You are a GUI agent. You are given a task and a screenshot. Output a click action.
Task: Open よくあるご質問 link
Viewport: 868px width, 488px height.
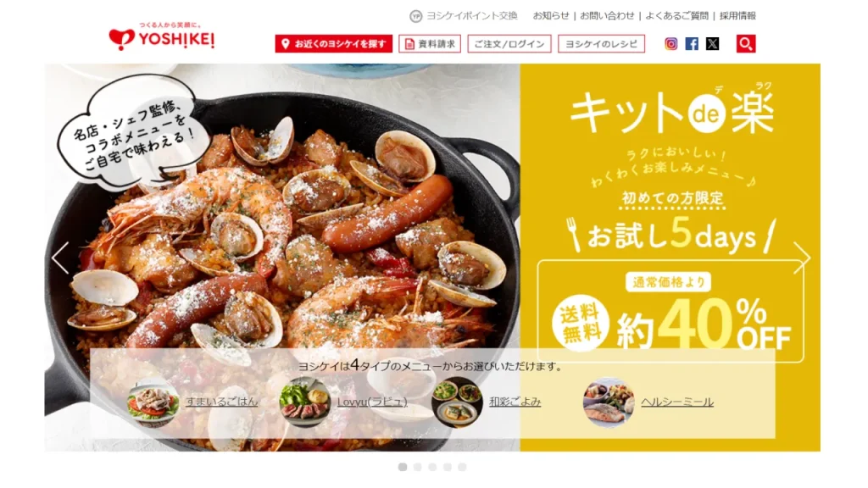(676, 16)
